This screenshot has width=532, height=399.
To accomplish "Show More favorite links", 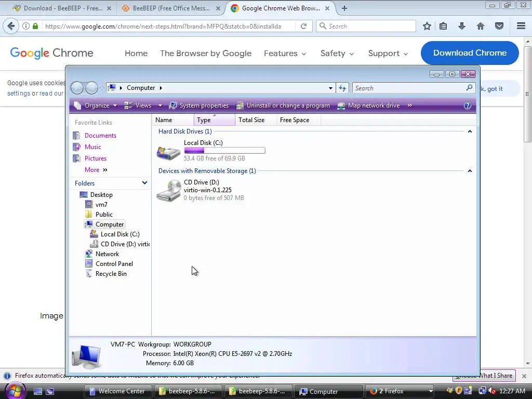I will tap(96, 170).
